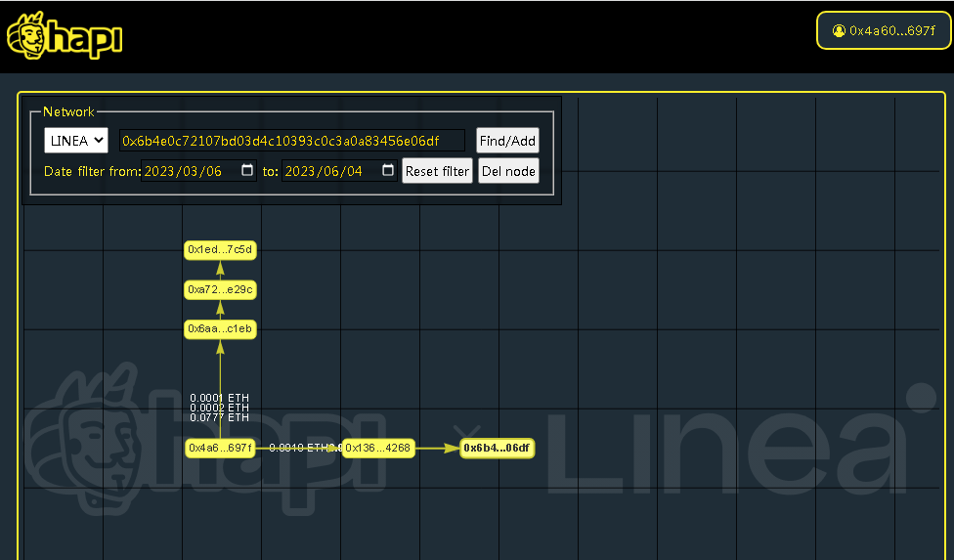Click the wallet address input field

point(292,141)
